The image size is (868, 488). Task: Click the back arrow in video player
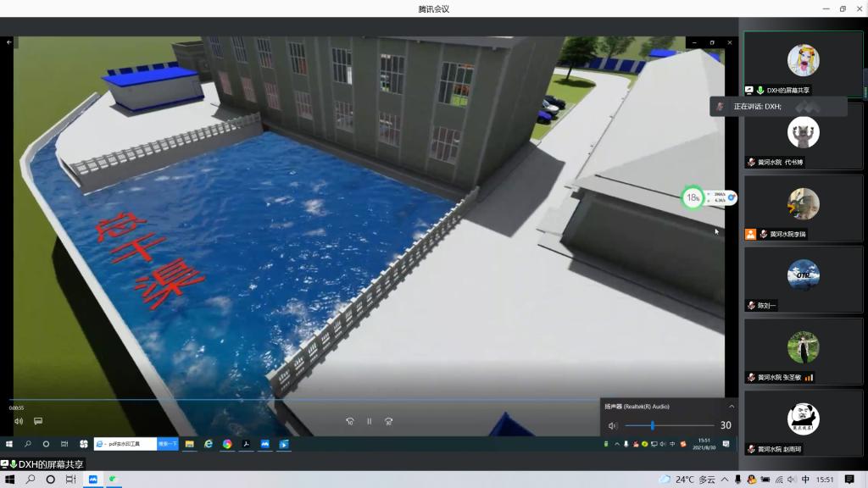pyautogui.click(x=9, y=42)
